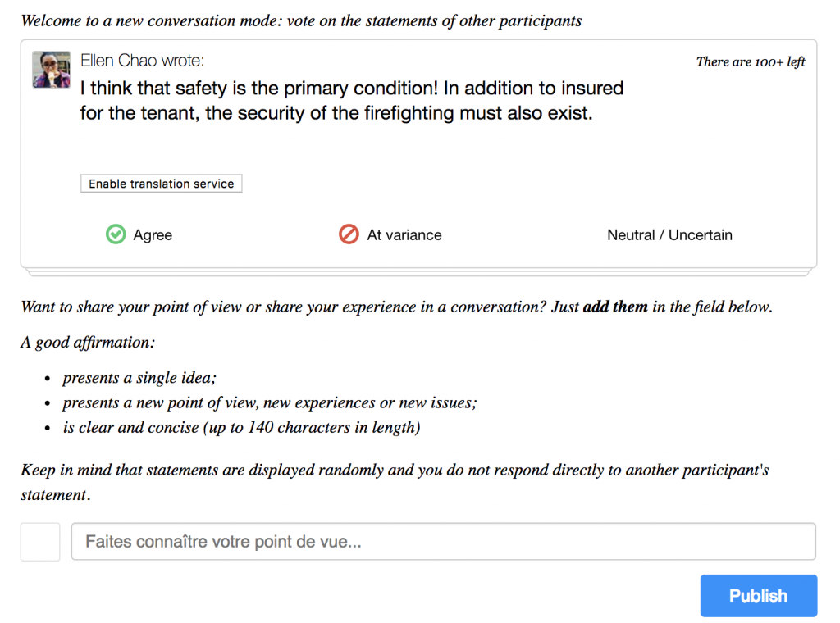Image resolution: width=840 pixels, height=623 pixels.
Task: Click the bold 'add them' text
Action: click(614, 307)
